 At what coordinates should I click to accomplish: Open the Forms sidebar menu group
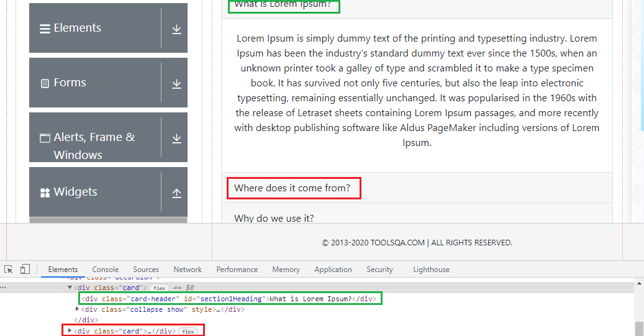(108, 83)
